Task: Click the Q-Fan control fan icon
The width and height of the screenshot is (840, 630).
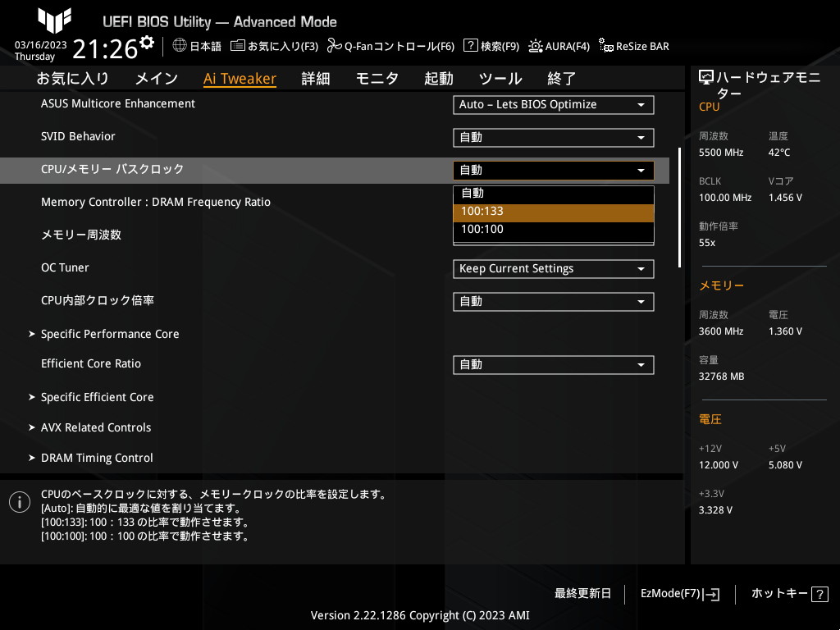Action: tap(335, 46)
